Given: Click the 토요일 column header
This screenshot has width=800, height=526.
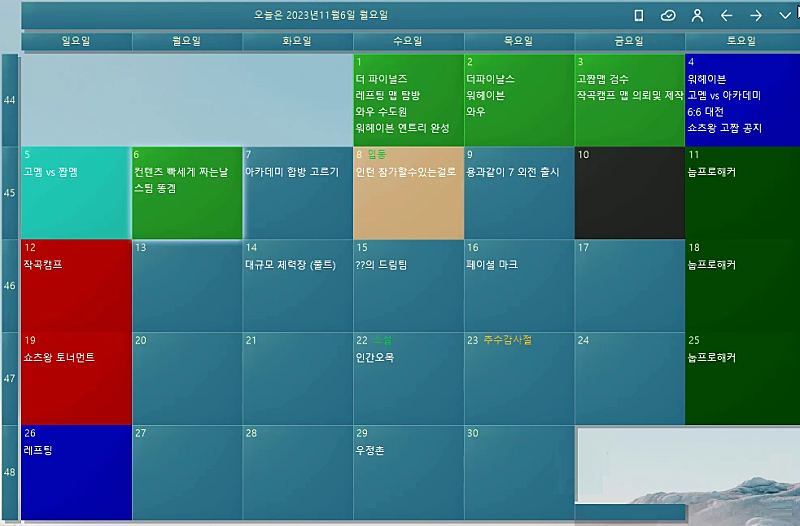Looking at the screenshot, I should point(742,41).
